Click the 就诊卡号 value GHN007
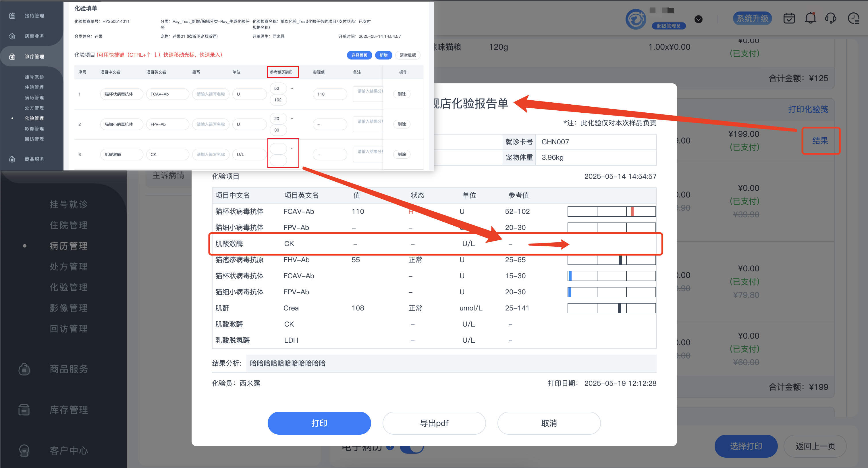This screenshot has width=868, height=468. (555, 142)
